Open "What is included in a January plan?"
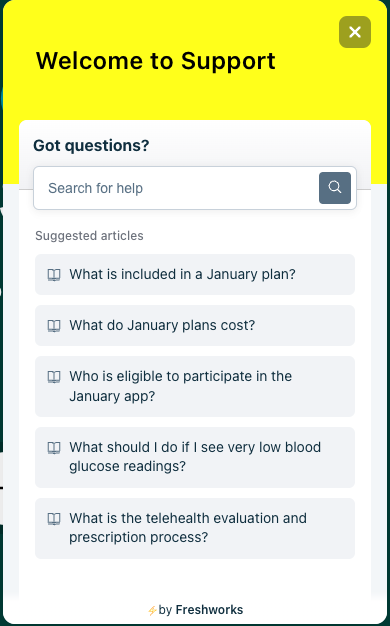 (195, 274)
